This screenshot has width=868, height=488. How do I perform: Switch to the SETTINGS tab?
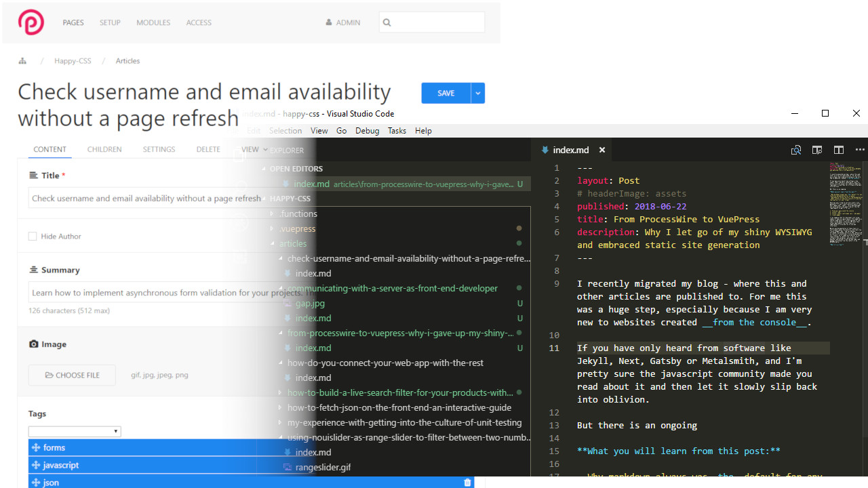click(x=159, y=149)
